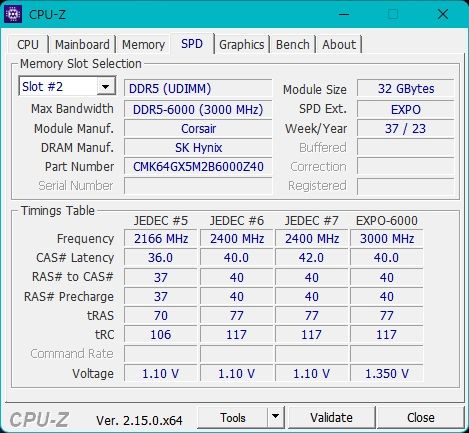Click the DDR5-6000 (3000 MHz) bandwidth value
Image resolution: width=469 pixels, height=433 pixels.
point(198,109)
